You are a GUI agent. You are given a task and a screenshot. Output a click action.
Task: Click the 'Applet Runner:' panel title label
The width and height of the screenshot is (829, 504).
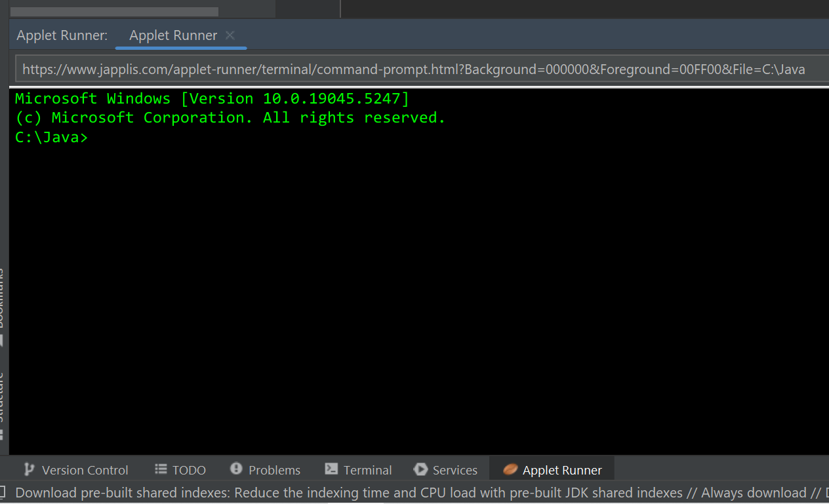coord(62,35)
